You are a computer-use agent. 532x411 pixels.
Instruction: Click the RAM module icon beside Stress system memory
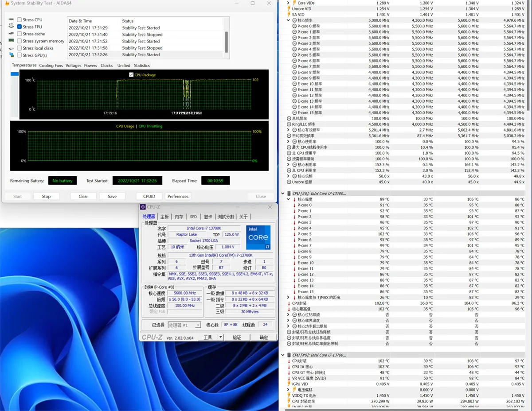[12, 41]
